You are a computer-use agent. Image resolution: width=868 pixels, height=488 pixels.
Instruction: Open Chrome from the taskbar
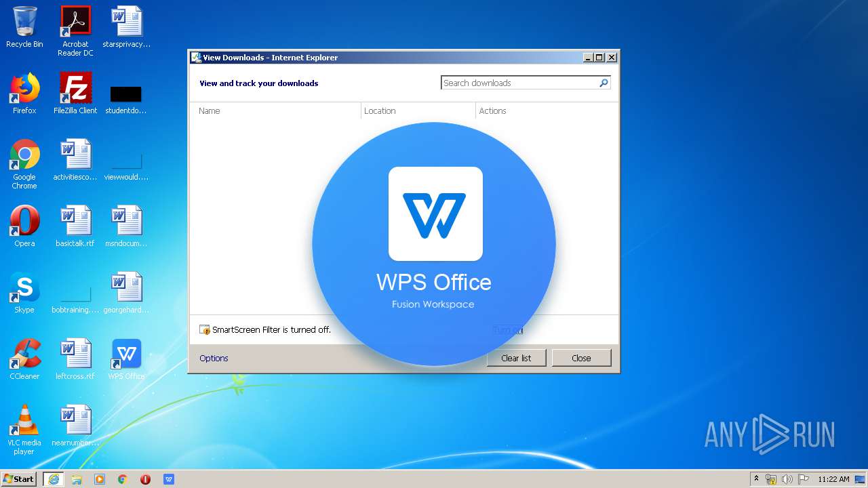coord(123,479)
